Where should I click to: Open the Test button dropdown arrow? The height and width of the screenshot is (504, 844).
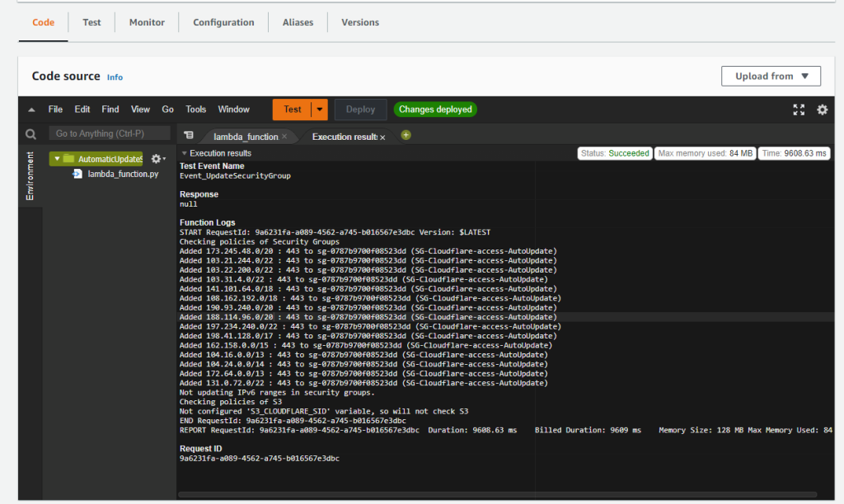pyautogui.click(x=319, y=110)
